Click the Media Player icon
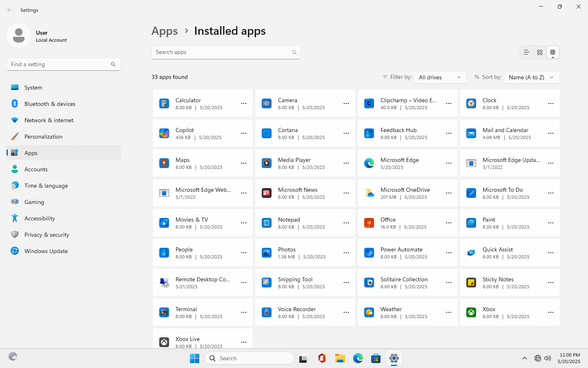Viewport: 588px width, 368px height. pos(267,163)
